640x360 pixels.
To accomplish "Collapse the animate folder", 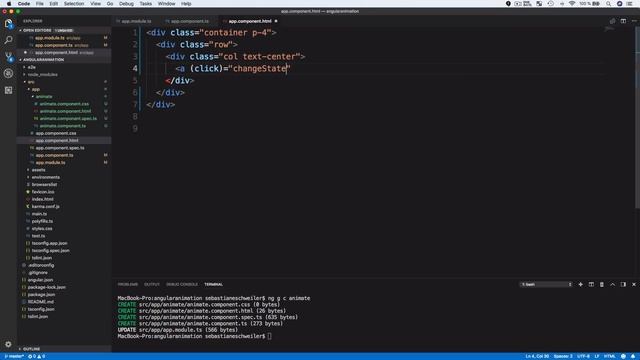I will pyautogui.click(x=43, y=96).
